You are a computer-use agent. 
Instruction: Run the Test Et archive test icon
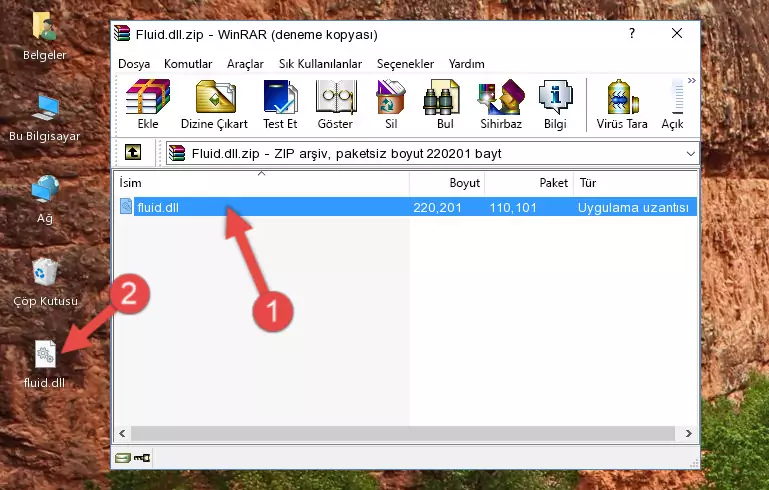280,97
